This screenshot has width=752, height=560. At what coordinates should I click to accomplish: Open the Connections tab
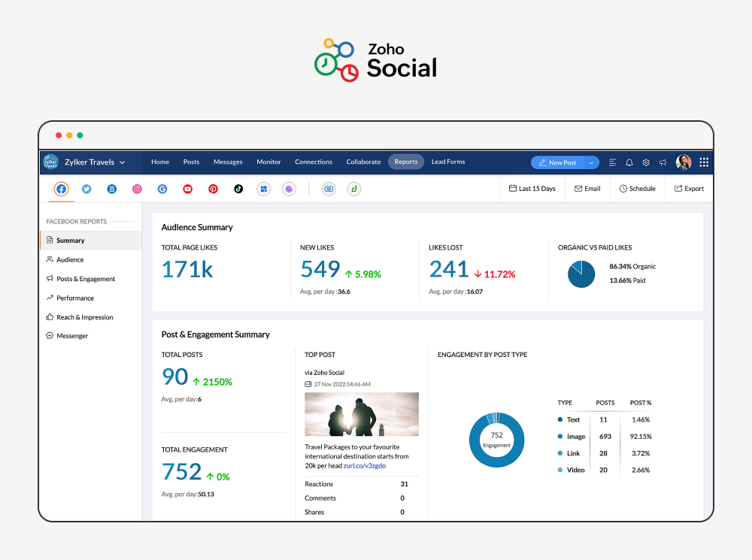(x=314, y=162)
